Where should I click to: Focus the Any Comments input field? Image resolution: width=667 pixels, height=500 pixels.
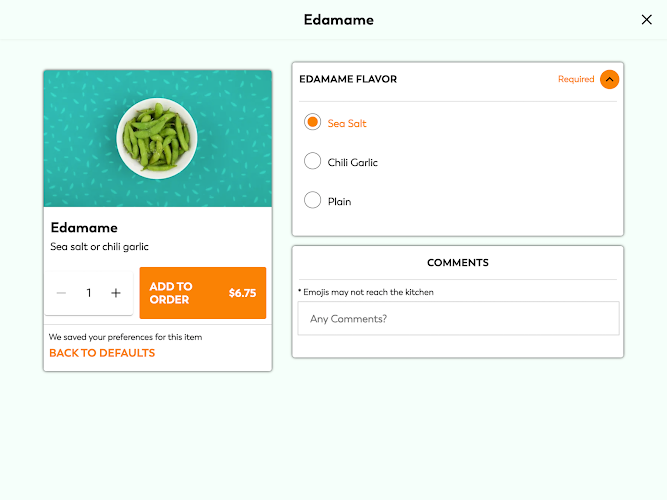click(458, 318)
